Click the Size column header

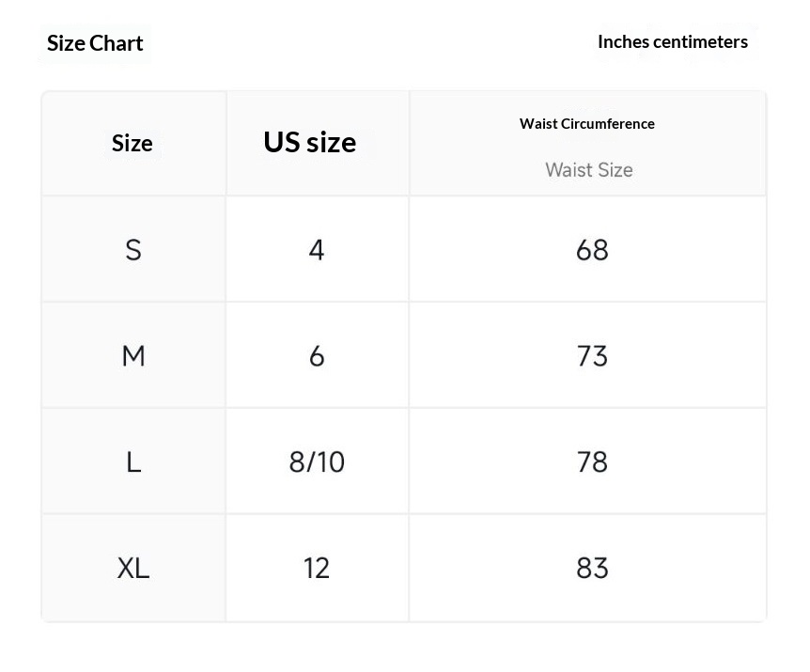[x=132, y=143]
